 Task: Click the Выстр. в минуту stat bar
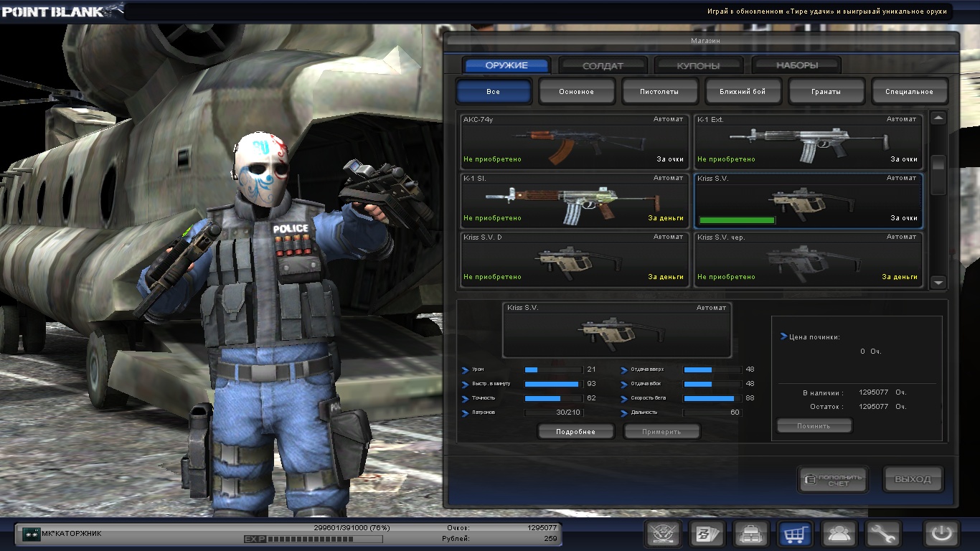[553, 385]
